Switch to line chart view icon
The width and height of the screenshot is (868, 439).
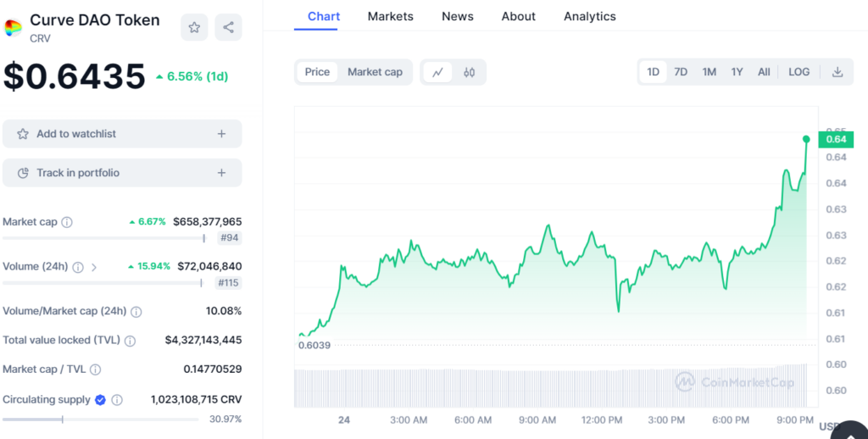[437, 72]
